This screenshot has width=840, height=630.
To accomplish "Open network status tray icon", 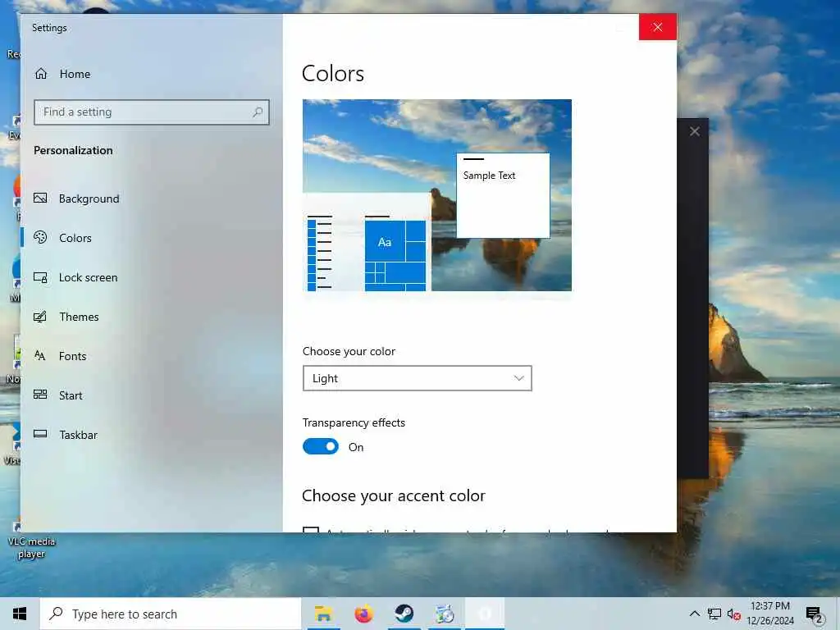I will pyautogui.click(x=714, y=614).
